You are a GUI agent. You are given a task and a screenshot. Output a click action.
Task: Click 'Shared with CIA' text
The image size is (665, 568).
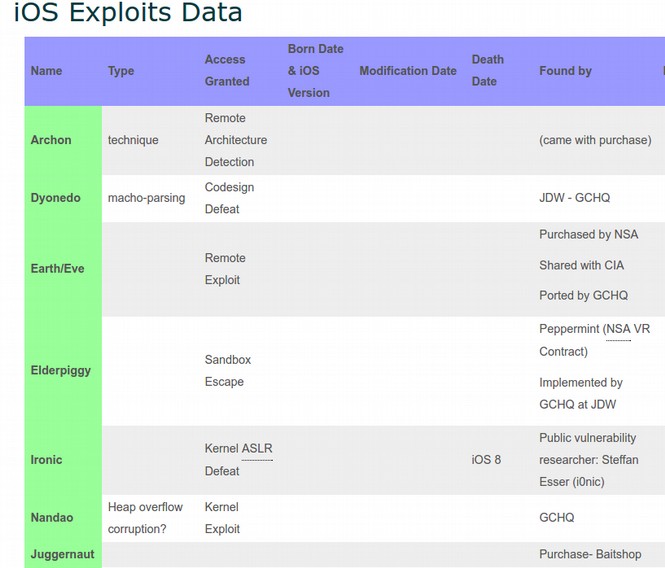pos(581,266)
